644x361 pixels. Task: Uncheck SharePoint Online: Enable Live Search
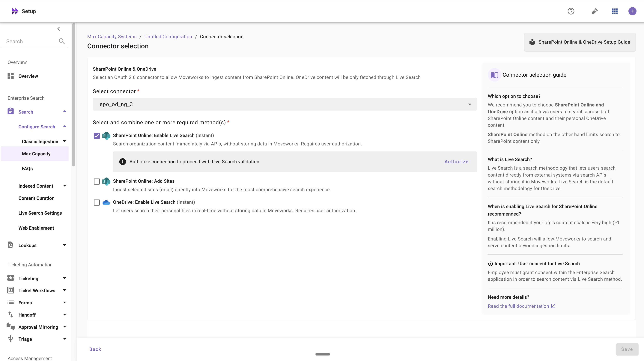pos(97,136)
